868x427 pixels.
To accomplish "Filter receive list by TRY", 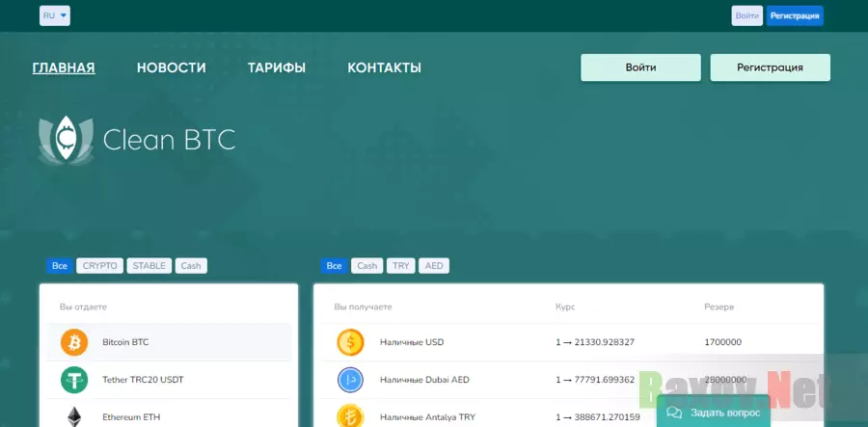I will [401, 266].
